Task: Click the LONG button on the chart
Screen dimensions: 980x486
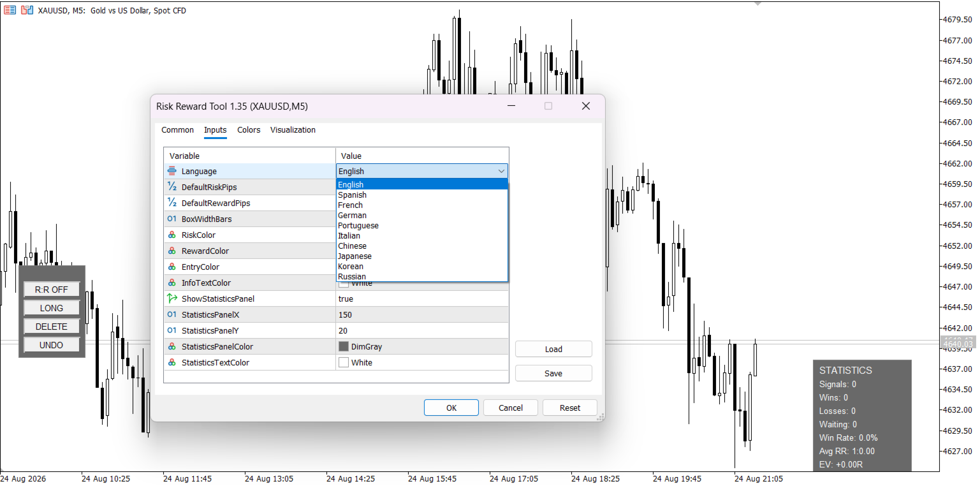Action: pos(52,308)
